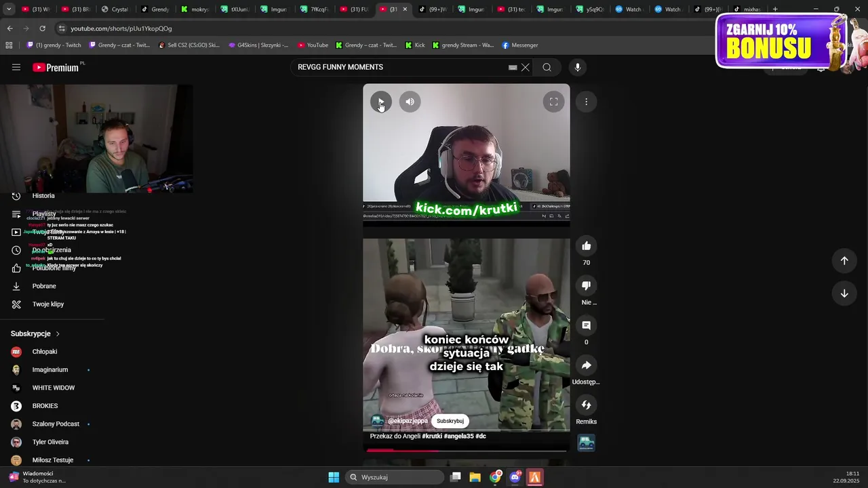Image resolution: width=868 pixels, height=488 pixels.
Task: Switch to the mokry browser tab
Action: click(x=194, y=9)
